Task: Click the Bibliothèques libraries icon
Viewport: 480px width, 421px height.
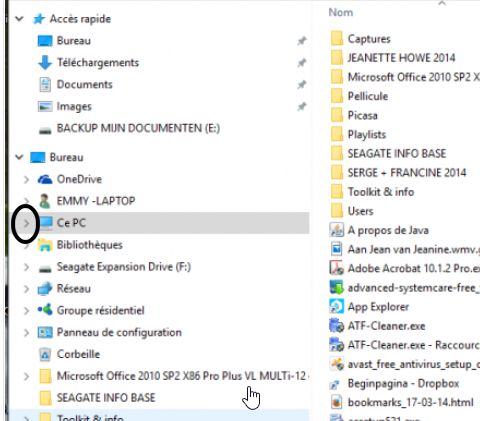Action: (45, 245)
